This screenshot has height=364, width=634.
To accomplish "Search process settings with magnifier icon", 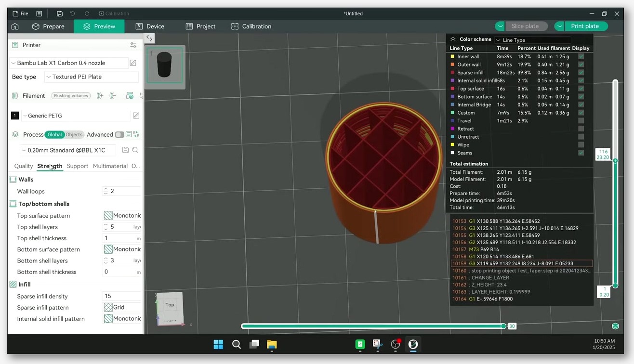I will click(135, 150).
